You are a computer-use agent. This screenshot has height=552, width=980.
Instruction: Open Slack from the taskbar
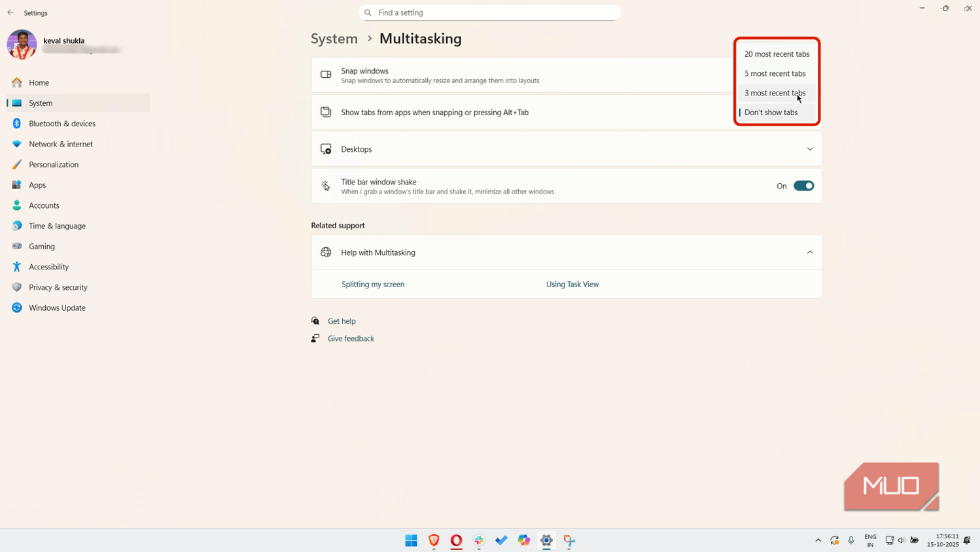tap(479, 540)
